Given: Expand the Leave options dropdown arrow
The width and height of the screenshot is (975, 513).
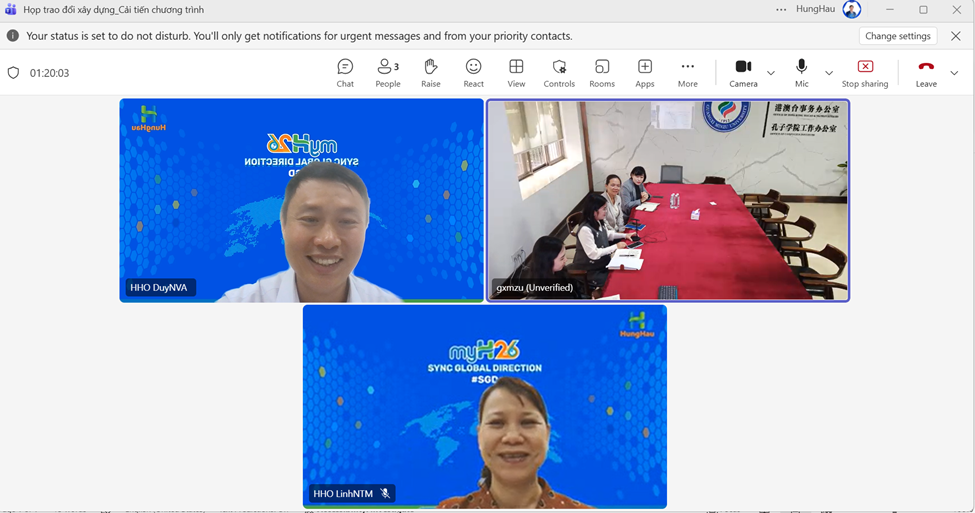Looking at the screenshot, I should pyautogui.click(x=954, y=73).
